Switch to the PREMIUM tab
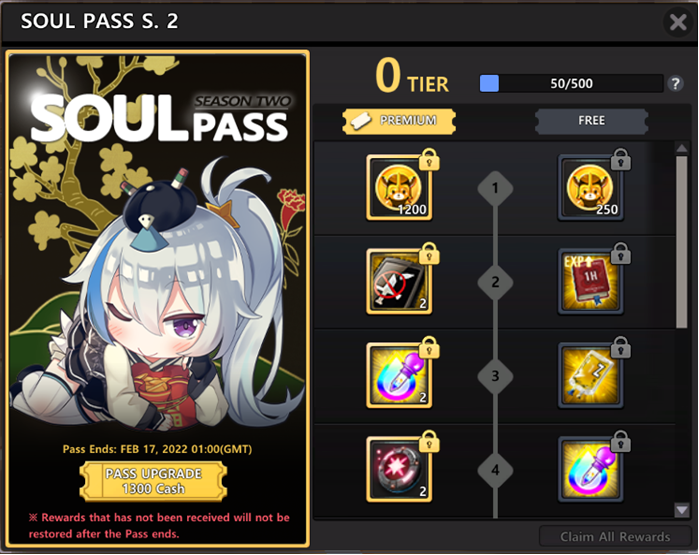 [399, 121]
